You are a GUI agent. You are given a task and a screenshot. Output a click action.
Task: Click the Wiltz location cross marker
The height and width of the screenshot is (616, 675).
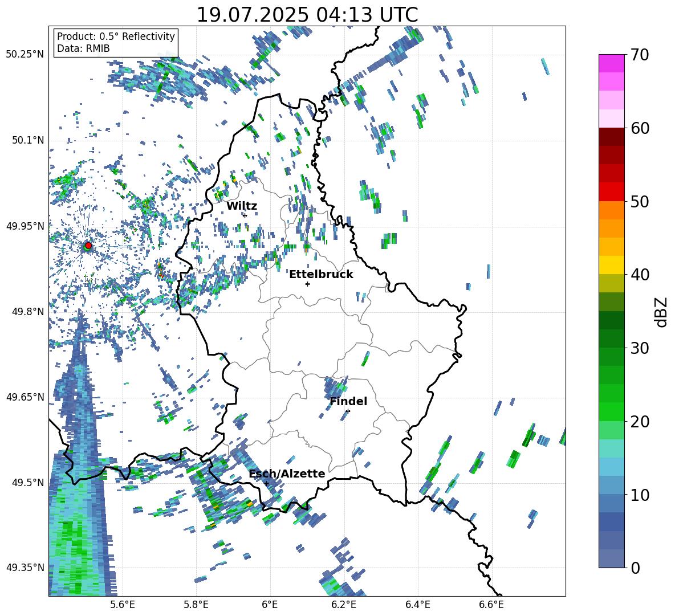tap(245, 215)
